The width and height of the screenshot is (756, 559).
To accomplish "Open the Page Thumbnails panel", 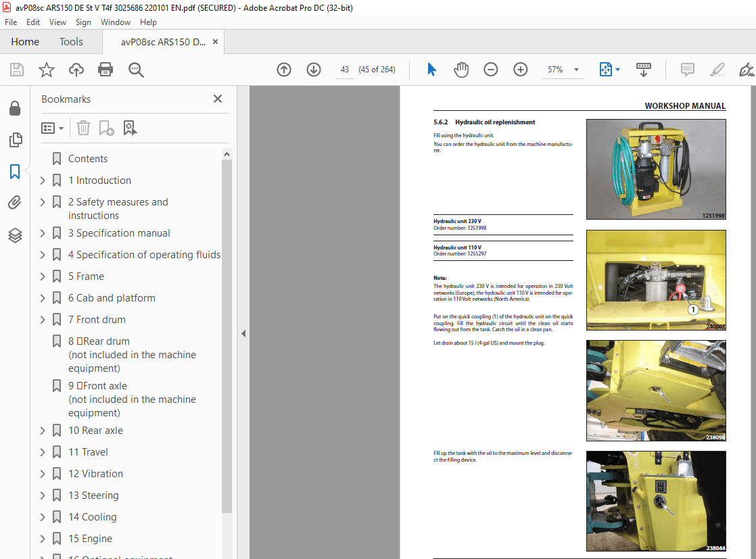I will coord(15,140).
